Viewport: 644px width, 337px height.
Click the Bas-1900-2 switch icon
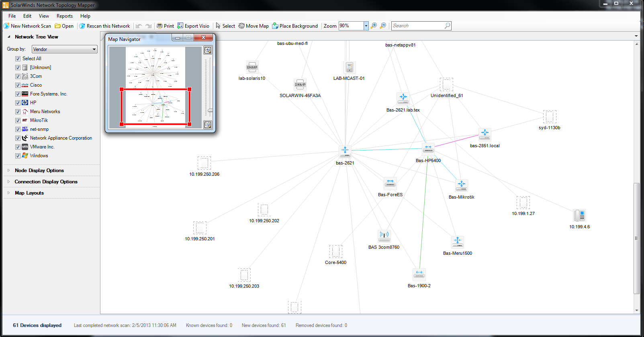[x=419, y=274]
